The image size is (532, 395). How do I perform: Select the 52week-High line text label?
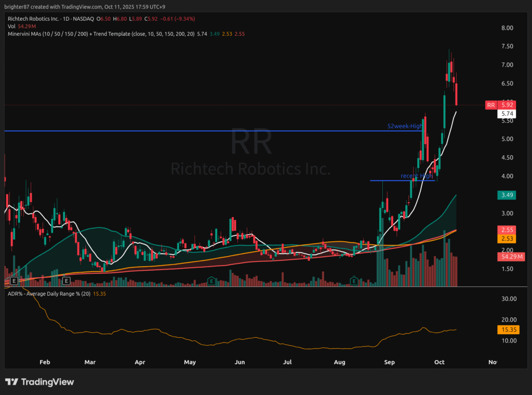(x=404, y=126)
